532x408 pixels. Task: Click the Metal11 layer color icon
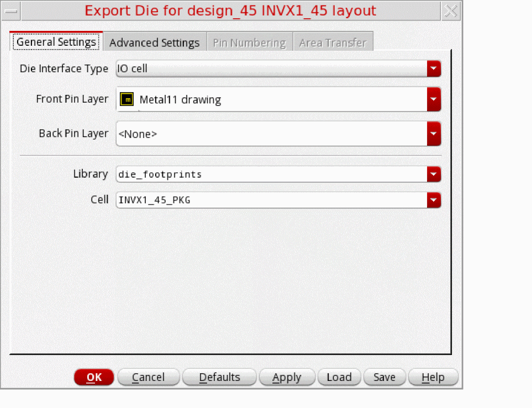pyautogui.click(x=127, y=99)
